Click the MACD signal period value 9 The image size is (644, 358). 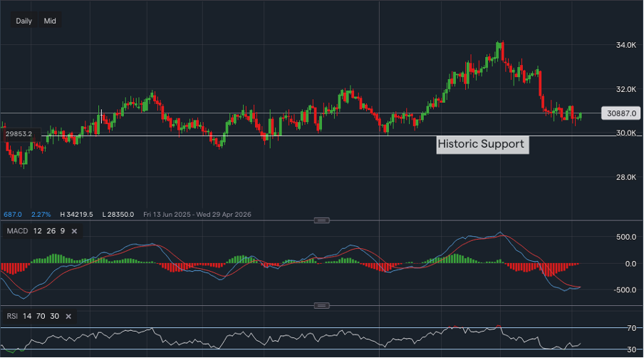tap(62, 231)
